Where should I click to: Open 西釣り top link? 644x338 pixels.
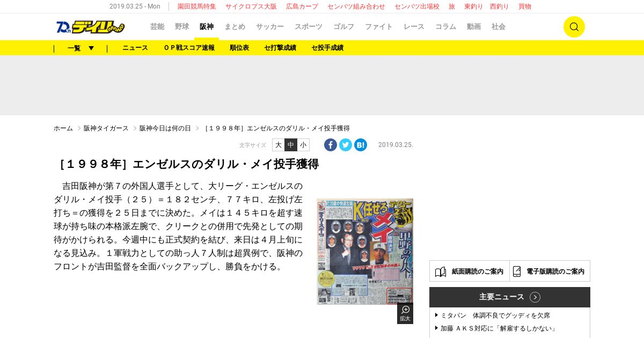[x=500, y=6]
